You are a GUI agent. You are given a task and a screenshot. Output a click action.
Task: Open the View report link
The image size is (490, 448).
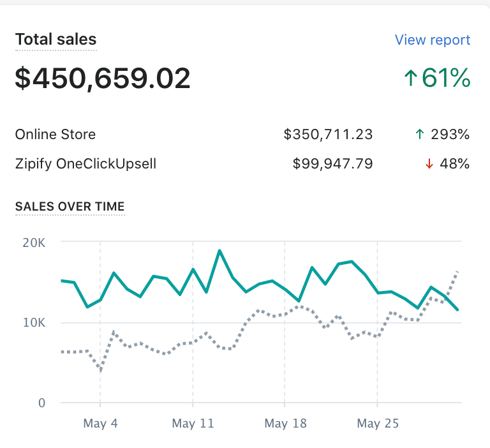click(432, 40)
